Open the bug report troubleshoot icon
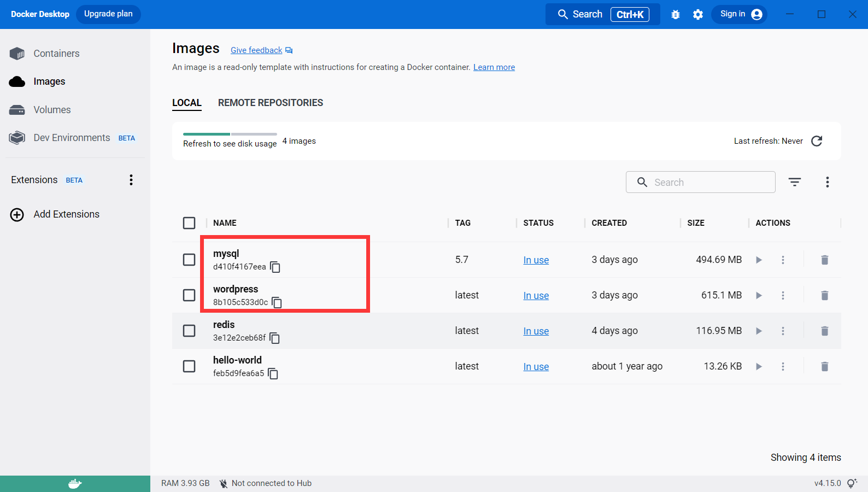This screenshot has width=868, height=492. point(676,15)
